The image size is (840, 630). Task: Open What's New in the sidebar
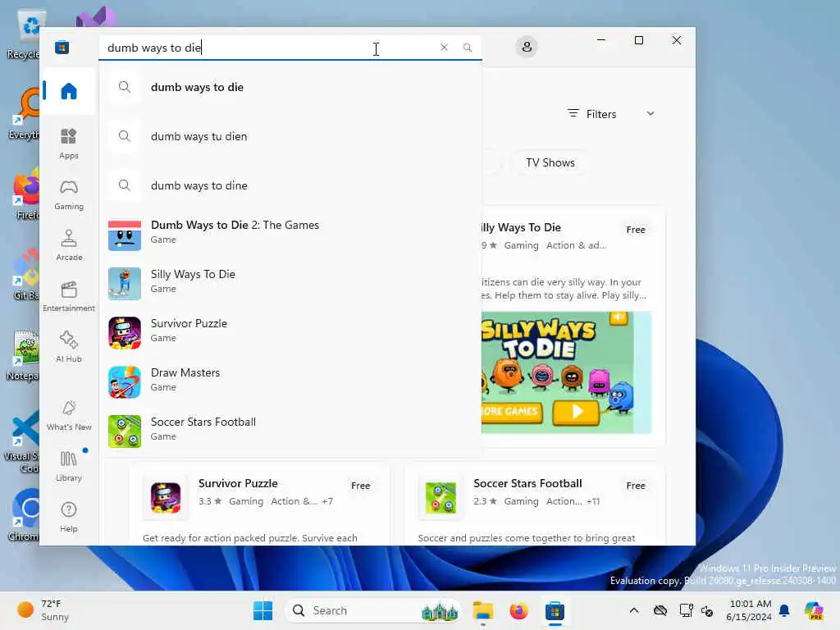click(69, 415)
